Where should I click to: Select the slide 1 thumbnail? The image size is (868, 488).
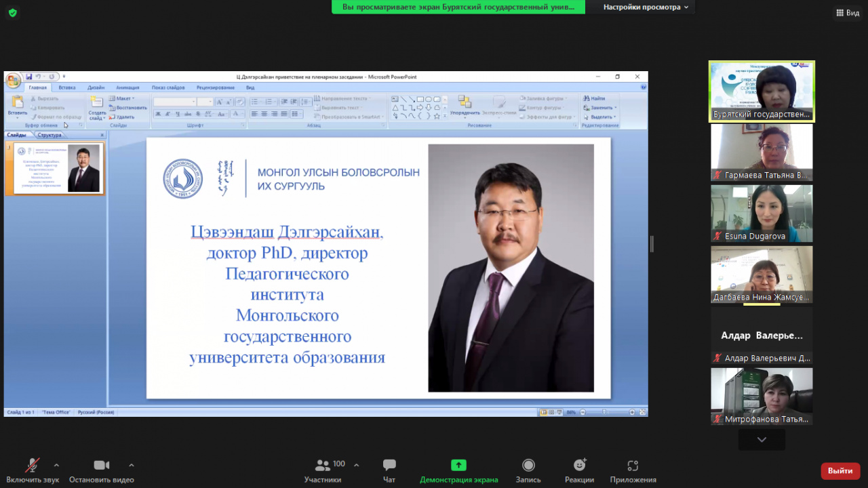point(56,169)
